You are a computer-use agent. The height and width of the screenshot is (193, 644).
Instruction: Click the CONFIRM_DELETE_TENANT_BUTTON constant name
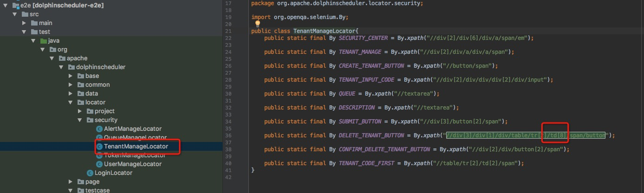click(384, 149)
